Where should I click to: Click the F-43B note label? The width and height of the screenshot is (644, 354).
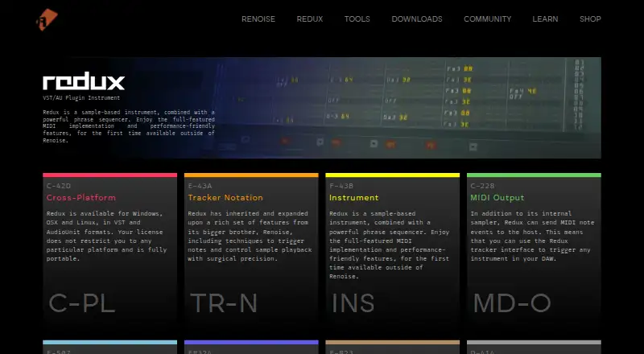click(x=341, y=186)
